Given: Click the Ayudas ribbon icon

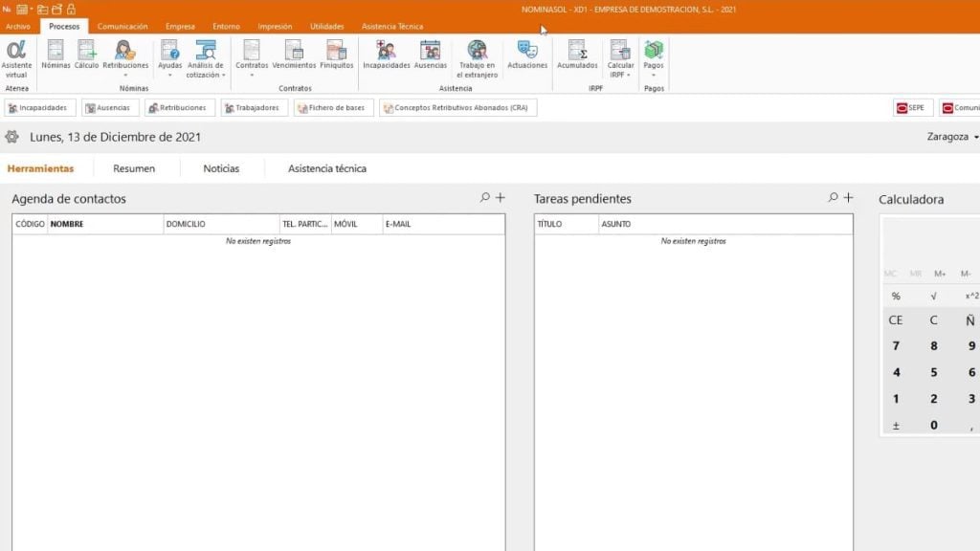Looking at the screenshot, I should pos(169,55).
